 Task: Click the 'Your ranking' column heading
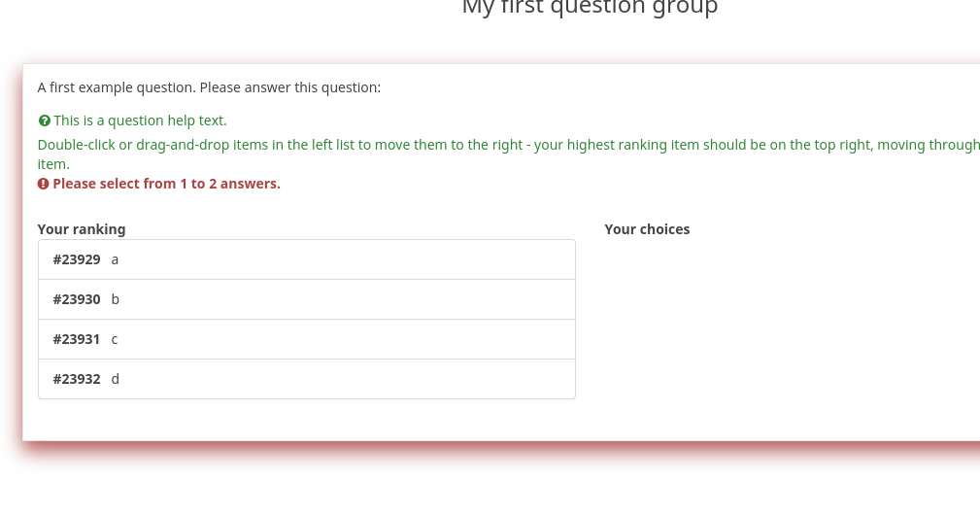82,229
